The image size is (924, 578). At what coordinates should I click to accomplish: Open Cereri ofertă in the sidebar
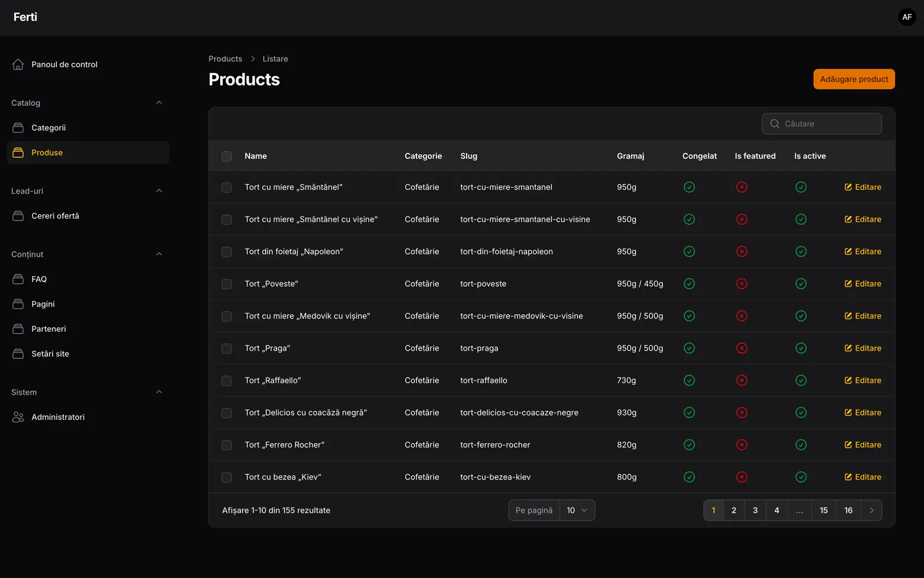(x=88, y=216)
